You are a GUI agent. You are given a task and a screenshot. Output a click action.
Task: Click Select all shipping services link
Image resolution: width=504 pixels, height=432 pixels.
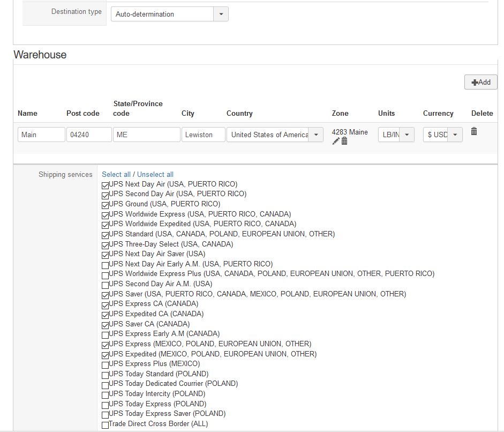(x=116, y=174)
